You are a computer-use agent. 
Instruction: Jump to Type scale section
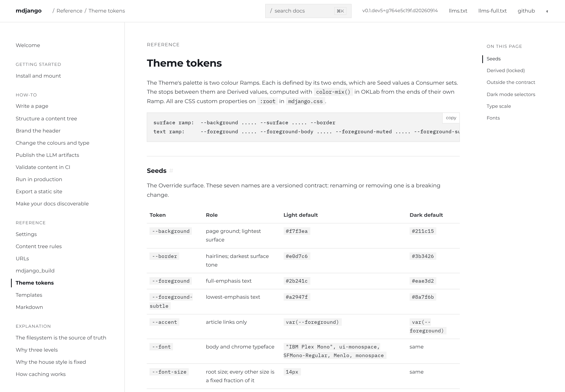(499, 106)
